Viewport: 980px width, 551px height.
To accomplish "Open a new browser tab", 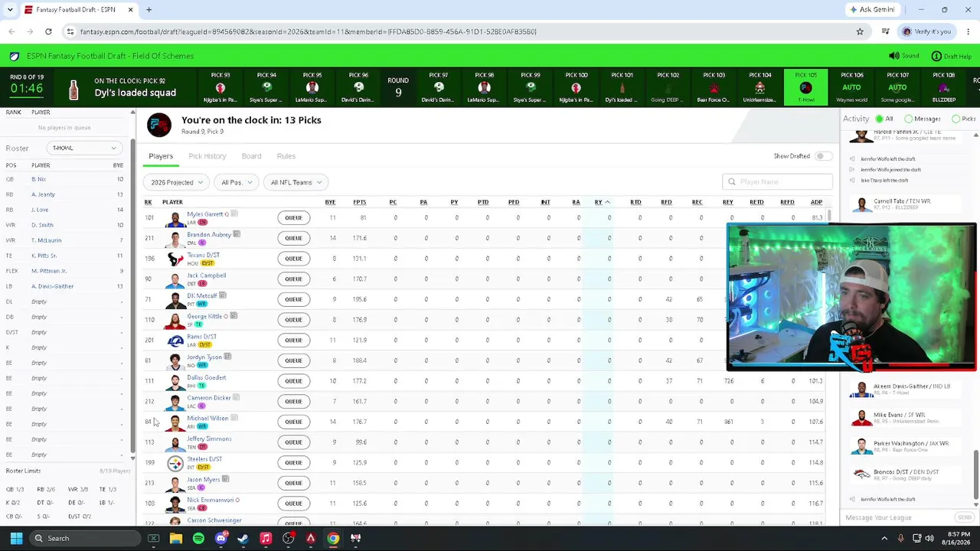I will pos(149,10).
